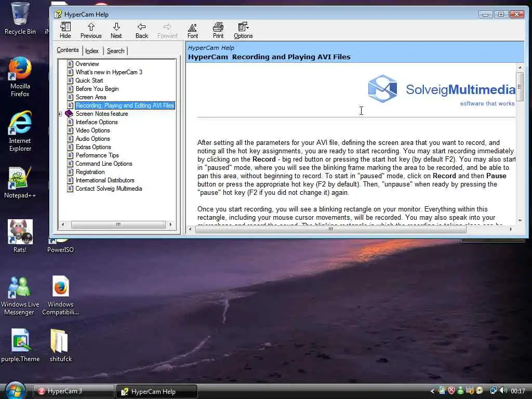
Task: Open What's new in HyperCam 3 topic
Action: coord(109,72)
